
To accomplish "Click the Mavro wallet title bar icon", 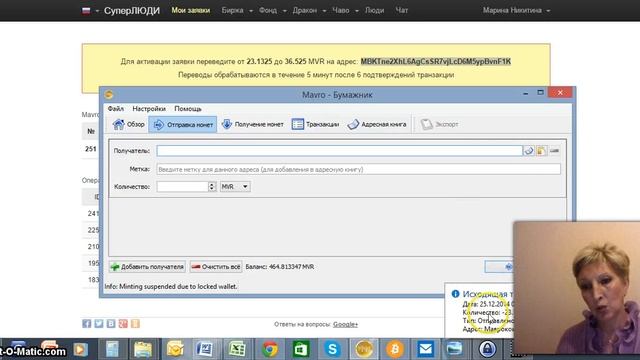I will [x=109, y=95].
